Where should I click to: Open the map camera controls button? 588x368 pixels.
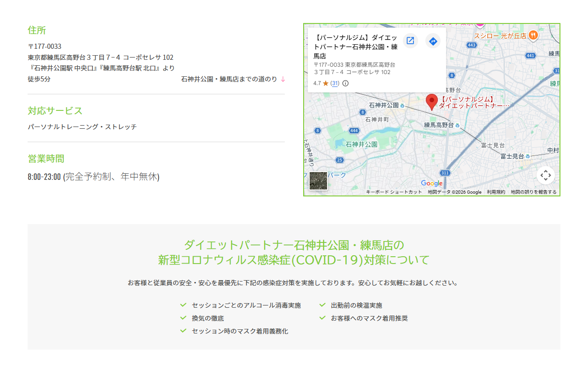tap(545, 175)
